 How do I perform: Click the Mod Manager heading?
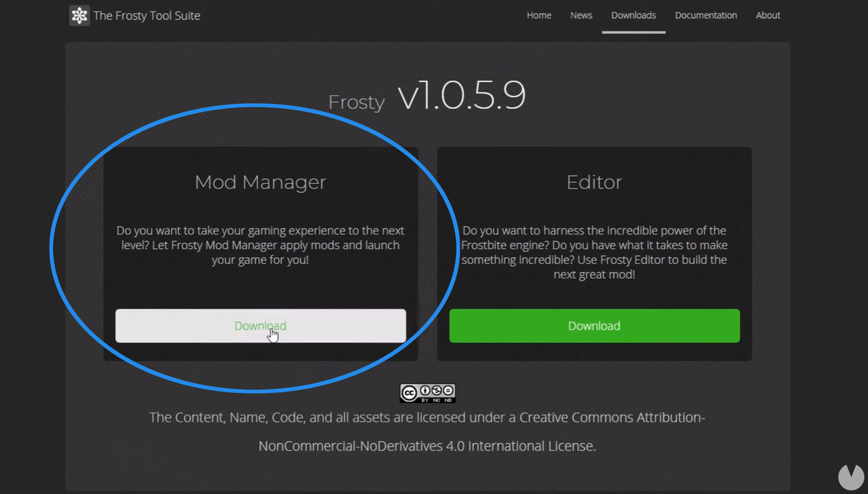[260, 182]
